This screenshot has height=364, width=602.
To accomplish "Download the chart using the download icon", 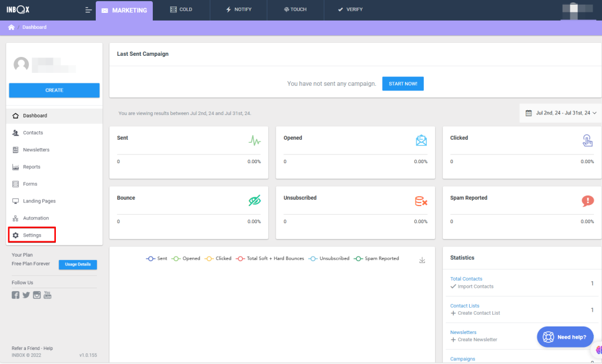I will tap(422, 260).
